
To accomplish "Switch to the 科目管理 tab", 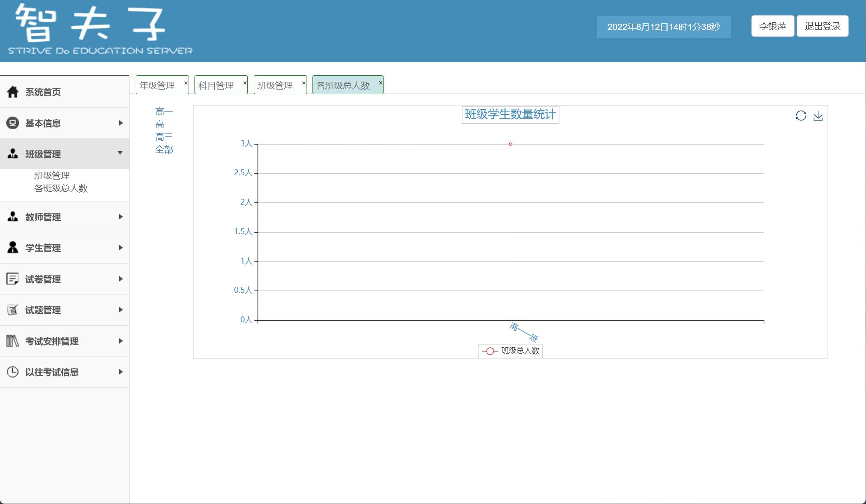I will (x=216, y=85).
